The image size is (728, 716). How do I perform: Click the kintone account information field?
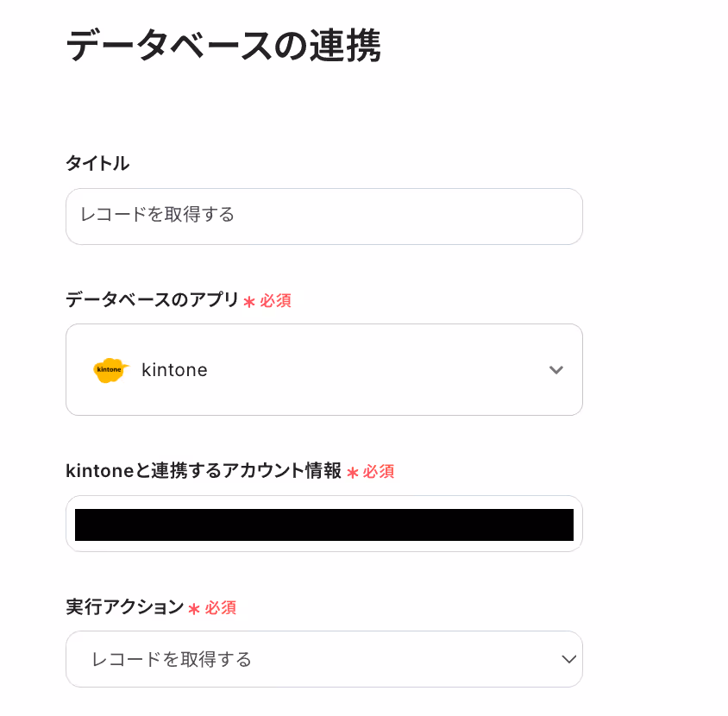[x=324, y=524]
